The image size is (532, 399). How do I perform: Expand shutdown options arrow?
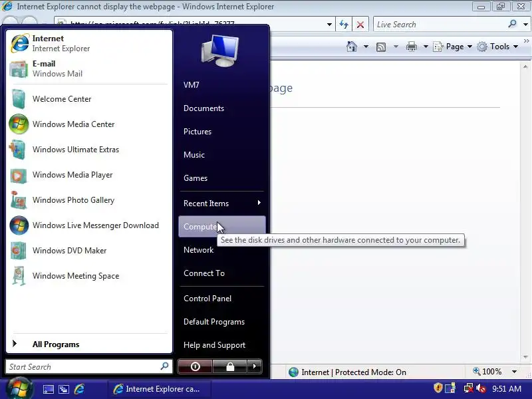pyautogui.click(x=255, y=366)
